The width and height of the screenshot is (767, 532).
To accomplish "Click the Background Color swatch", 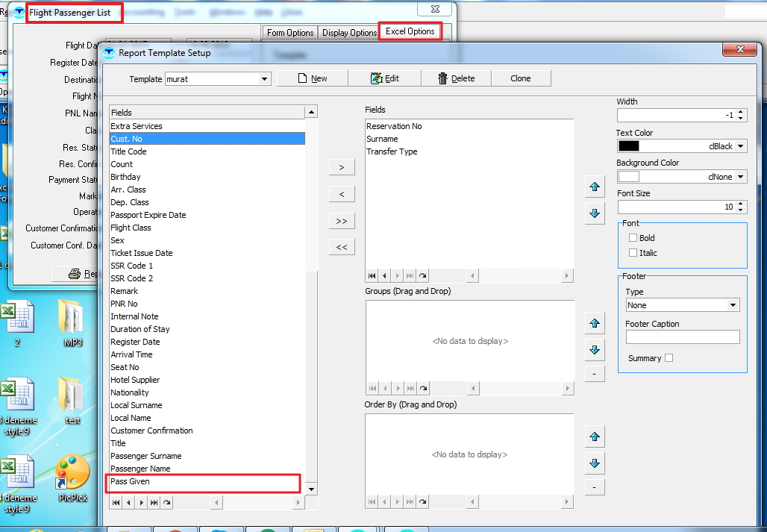I will (x=629, y=177).
